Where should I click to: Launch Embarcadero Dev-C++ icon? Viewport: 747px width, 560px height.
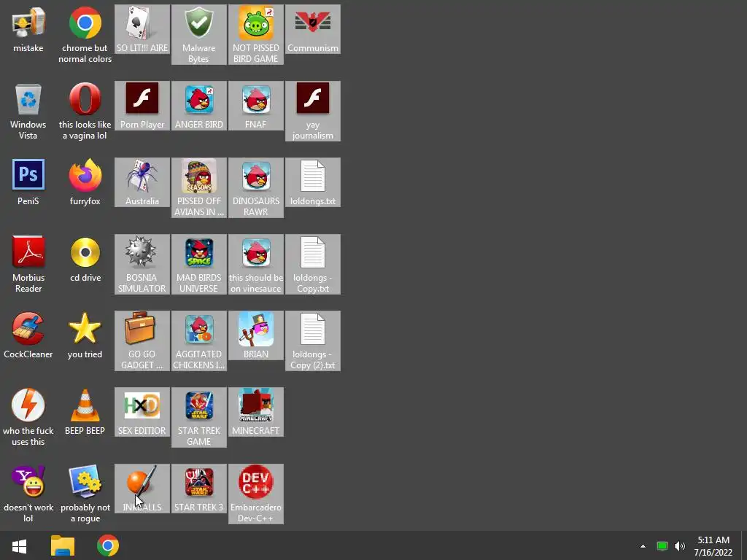point(256,494)
